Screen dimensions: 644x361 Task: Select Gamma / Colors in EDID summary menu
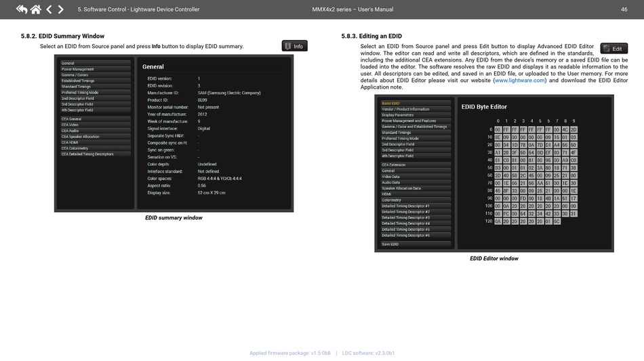click(x=96, y=75)
